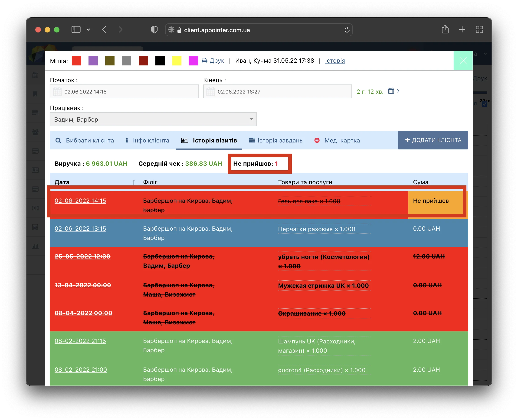Click the Середній чек 386.83 UAH value
Image resolution: width=518 pixels, height=420 pixels.
pyautogui.click(x=203, y=164)
